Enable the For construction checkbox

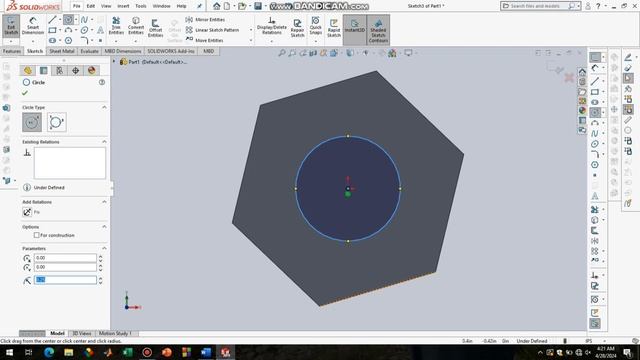coord(37,235)
